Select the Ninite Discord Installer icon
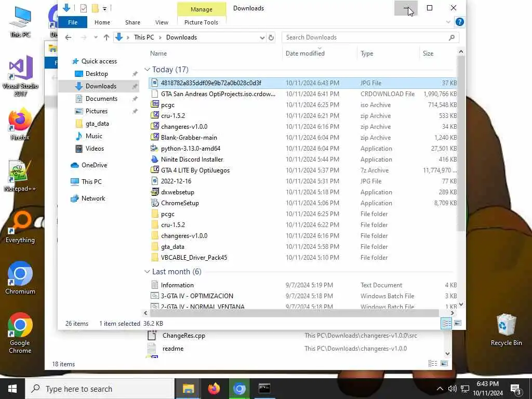Screen dimensions: 532x399 pos(155,159)
